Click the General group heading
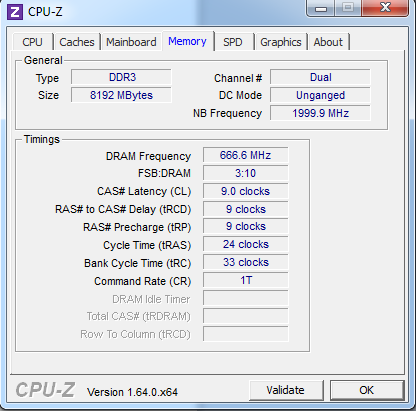The image size is (416, 411). point(43,60)
